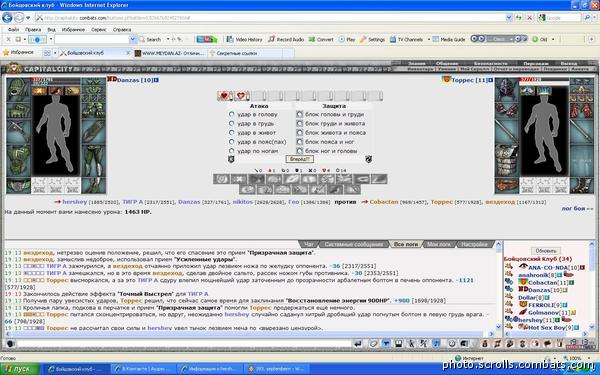Open the 'Избранное' menu
600x375 pixels.
point(73,29)
